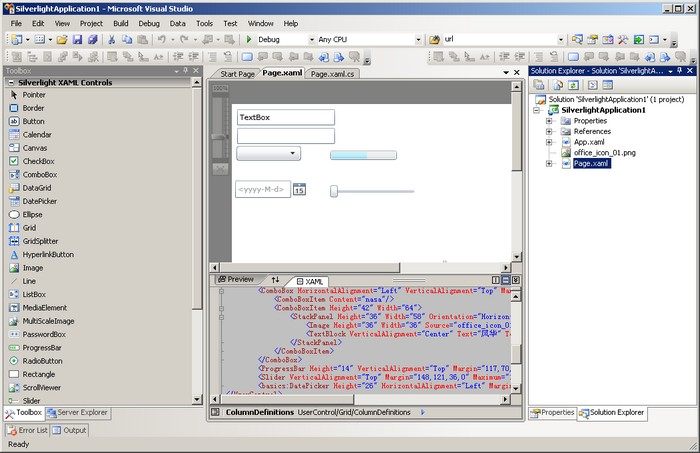
Task: Open the Debug configuration dropdown
Action: 312,40
